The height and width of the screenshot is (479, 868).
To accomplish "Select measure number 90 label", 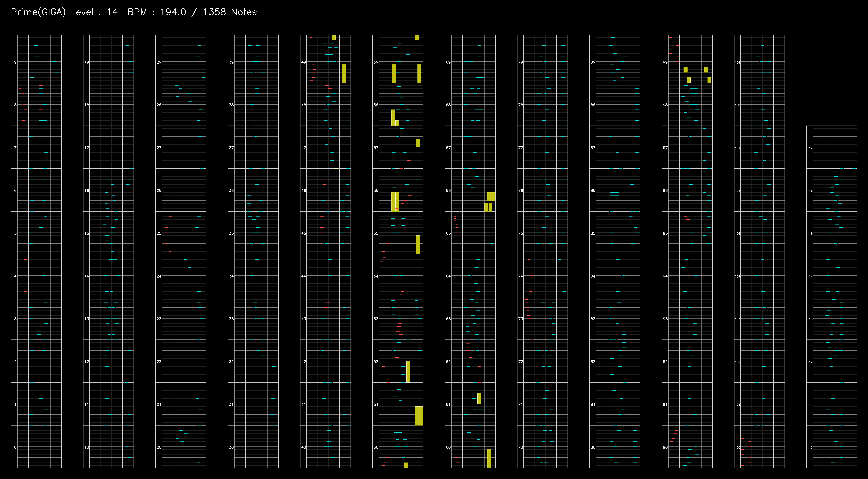I will 665,447.
